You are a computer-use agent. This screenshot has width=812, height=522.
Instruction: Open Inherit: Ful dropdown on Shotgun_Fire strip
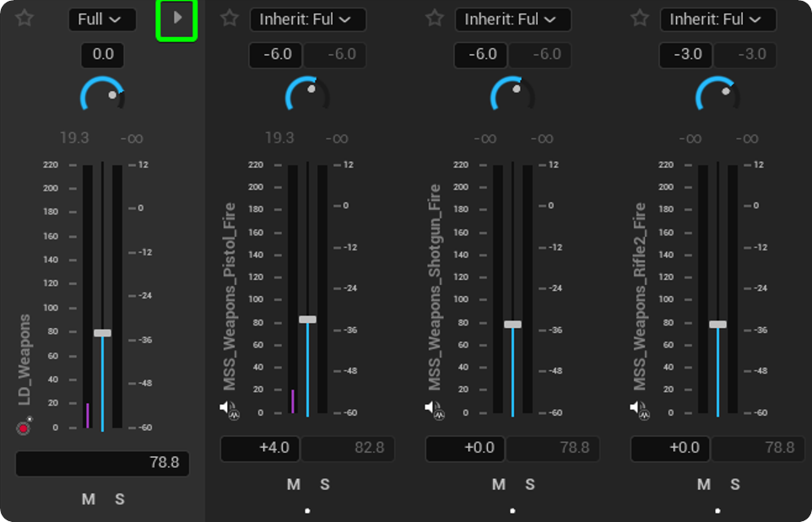(x=512, y=19)
